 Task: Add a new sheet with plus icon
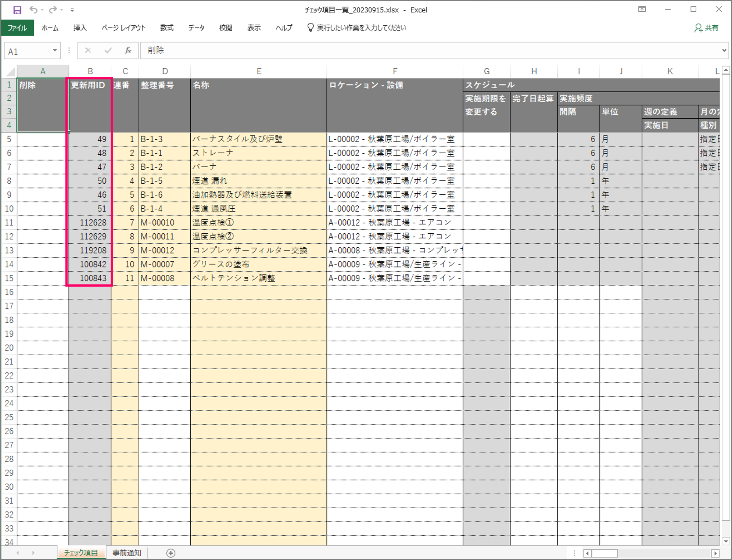pyautogui.click(x=171, y=553)
